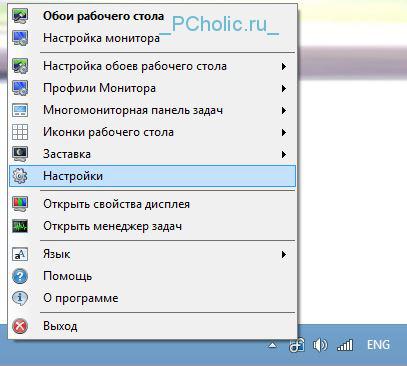This screenshot has height=366, width=407.
Task: Expand Язык submenu arrow
Action: tap(284, 255)
